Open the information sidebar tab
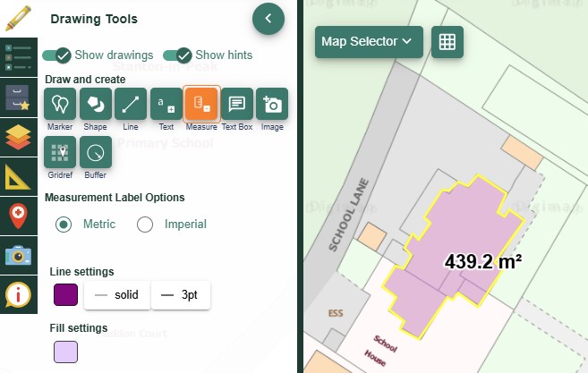This screenshot has width=588, height=373. point(18,293)
